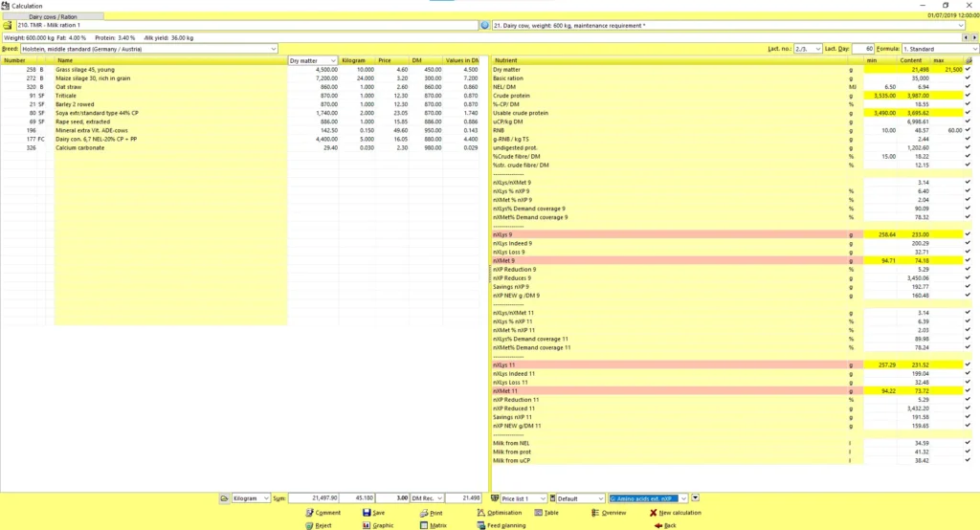Start Optimisation via its icon
Viewport: 980px width, 530px height.
[480, 513]
